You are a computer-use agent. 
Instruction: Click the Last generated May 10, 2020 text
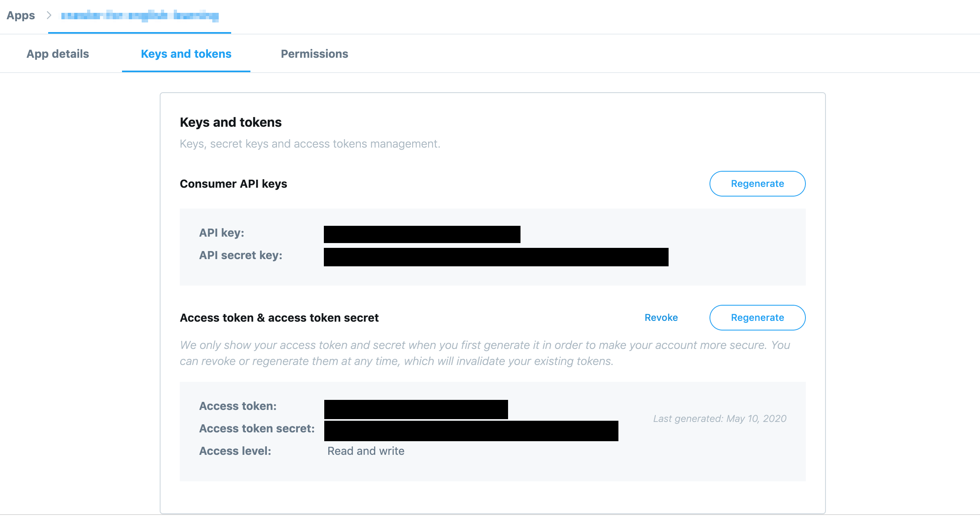point(720,418)
